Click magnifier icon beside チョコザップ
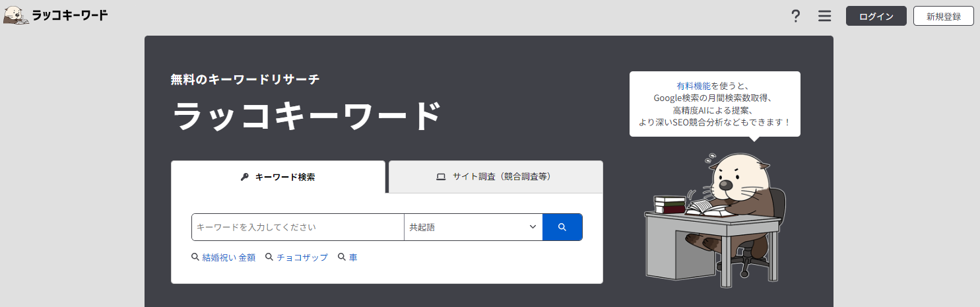Viewport: 980px width, 307px height. click(x=269, y=257)
